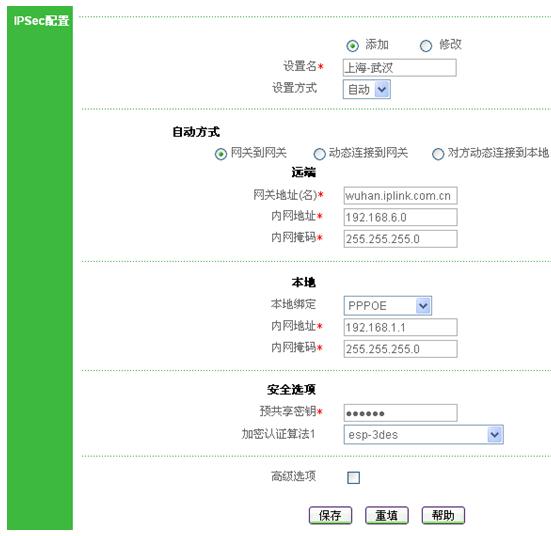Image resolution: width=551 pixels, height=536 pixels.
Task: Open 帮助 help button
Action: tap(443, 515)
